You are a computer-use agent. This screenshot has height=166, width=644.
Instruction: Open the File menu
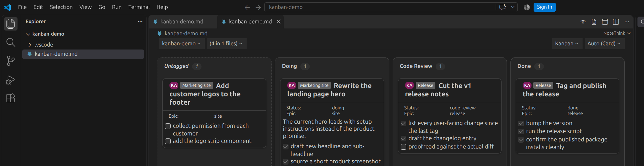22,7
